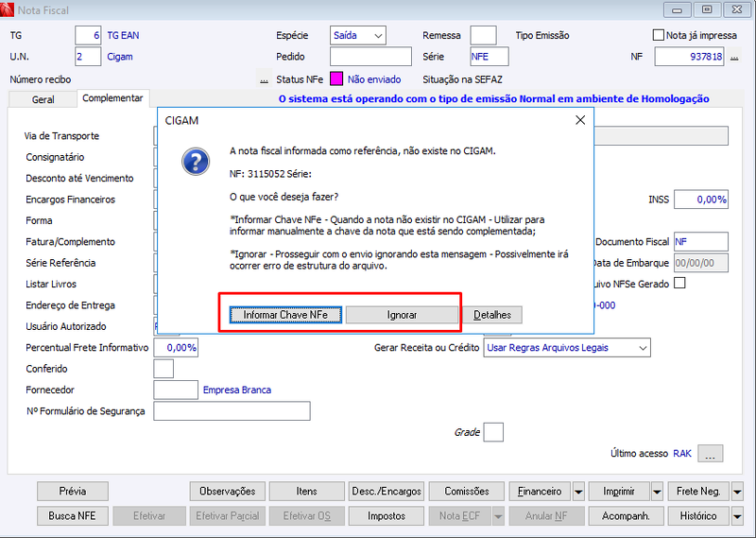
Task: Choose Ignorar in the CIGAM dialog
Action: [x=402, y=315]
